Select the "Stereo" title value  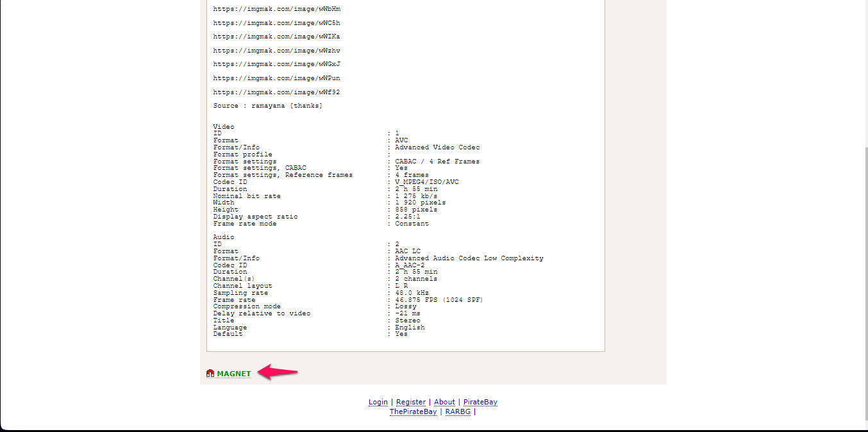408,320
